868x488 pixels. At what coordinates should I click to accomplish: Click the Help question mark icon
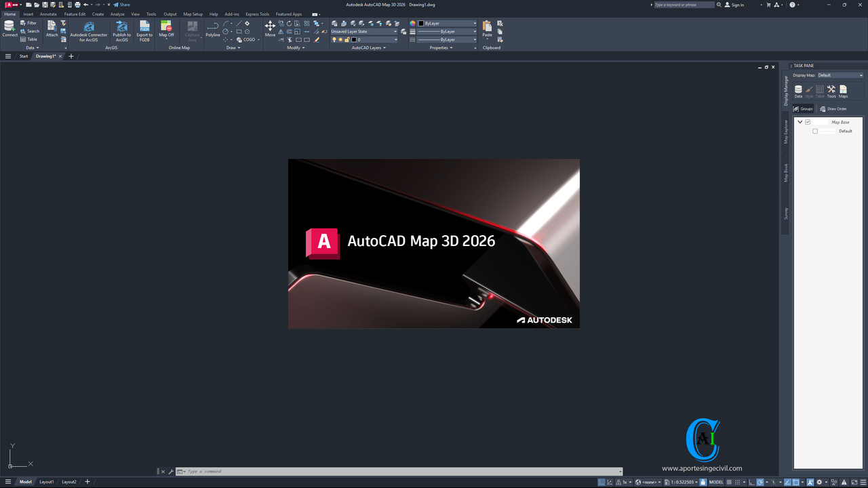click(x=792, y=5)
